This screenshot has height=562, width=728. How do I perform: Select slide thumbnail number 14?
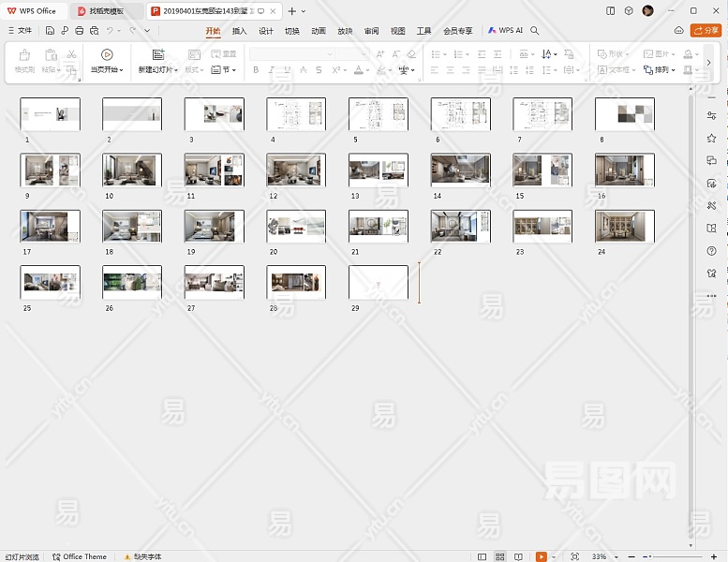(x=460, y=170)
